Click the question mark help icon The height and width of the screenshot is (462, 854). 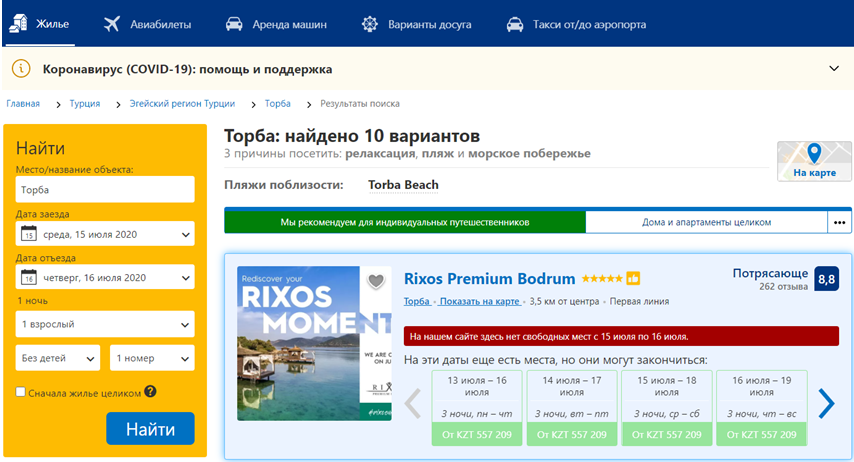(150, 391)
